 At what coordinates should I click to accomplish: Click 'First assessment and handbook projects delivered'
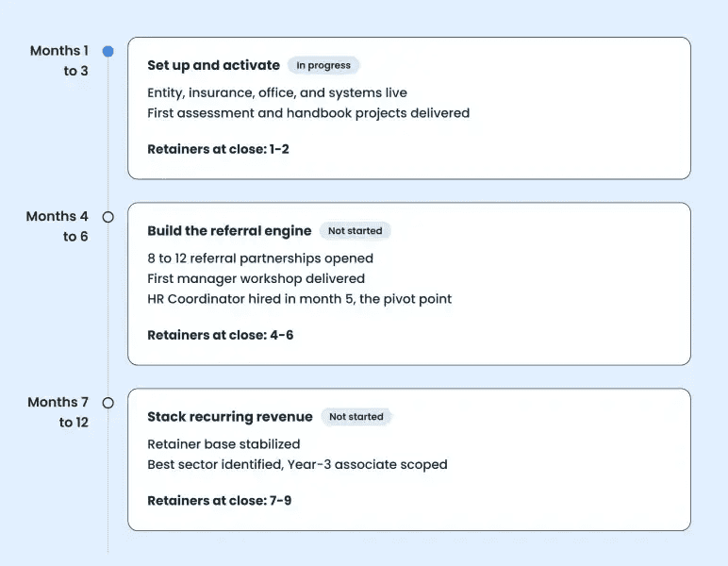pos(308,113)
